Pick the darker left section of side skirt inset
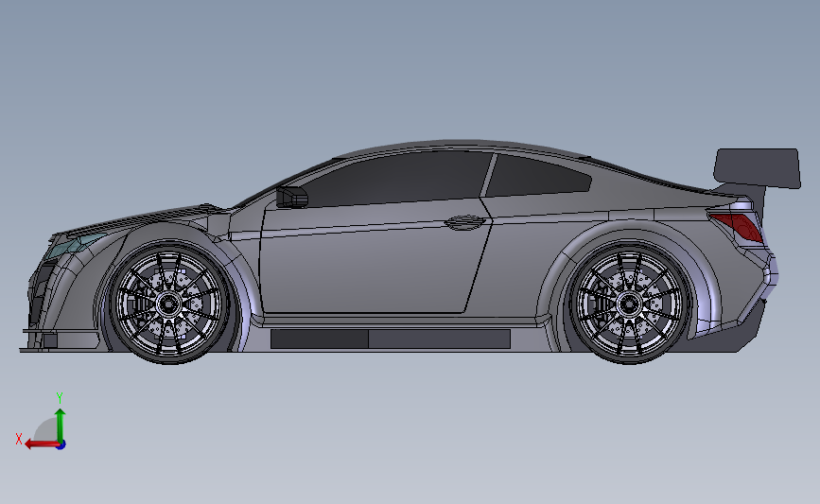 click(x=320, y=339)
